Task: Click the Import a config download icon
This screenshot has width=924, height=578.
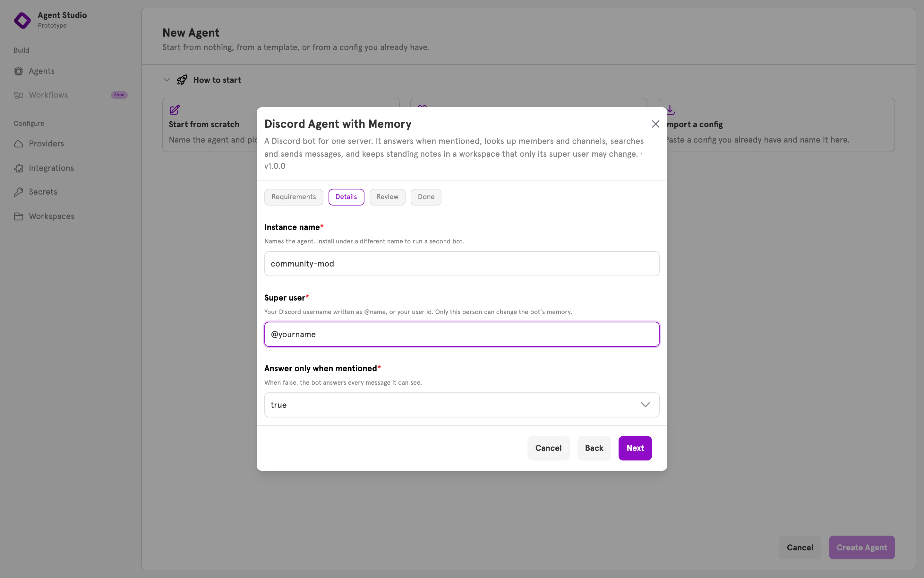Action: [671, 110]
